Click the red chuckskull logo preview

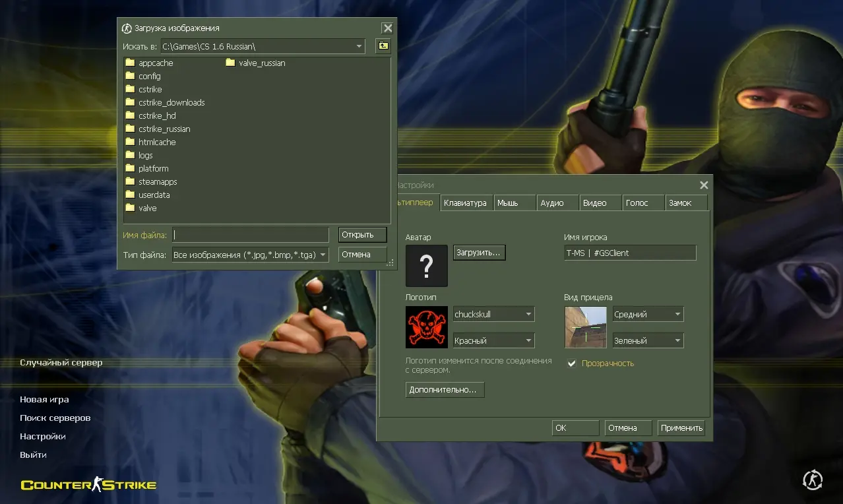pyautogui.click(x=426, y=327)
